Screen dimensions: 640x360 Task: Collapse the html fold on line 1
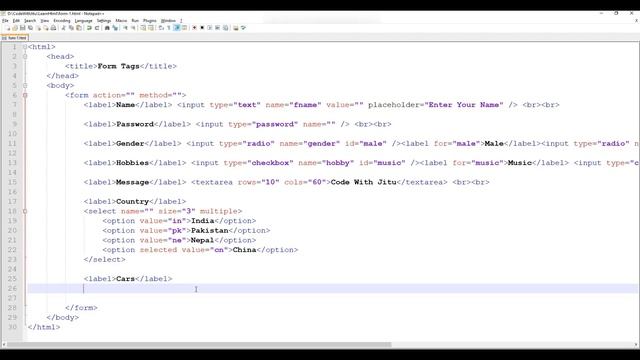25,47
